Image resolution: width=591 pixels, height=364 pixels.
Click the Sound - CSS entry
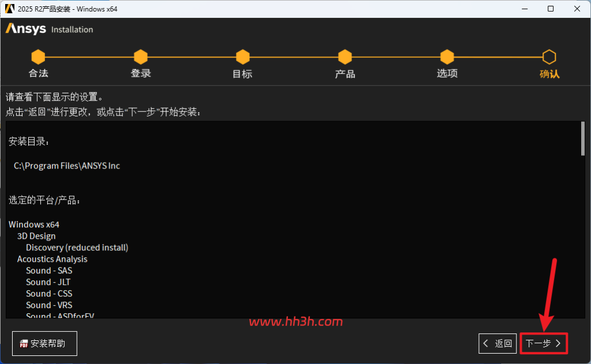tap(49, 294)
